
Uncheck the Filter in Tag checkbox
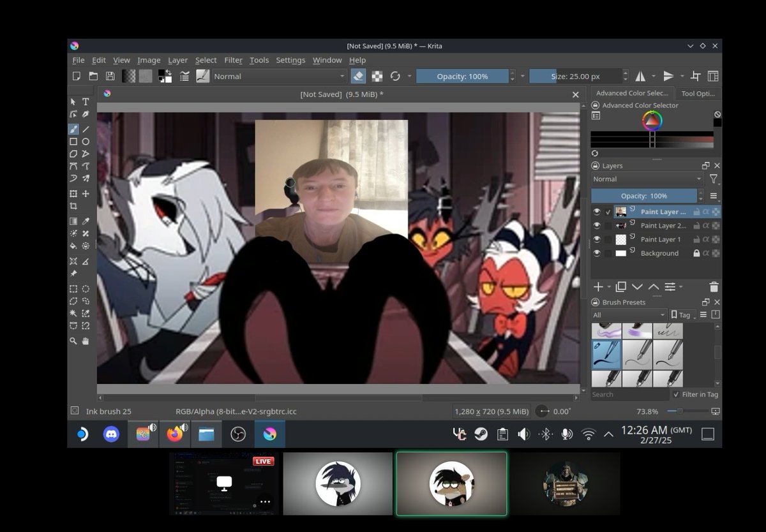pyautogui.click(x=676, y=394)
